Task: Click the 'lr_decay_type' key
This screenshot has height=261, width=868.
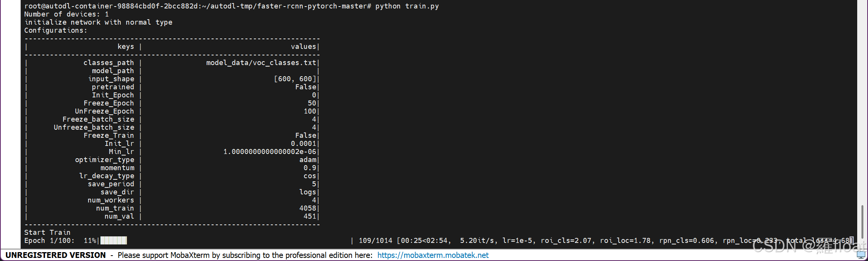Action: tap(107, 176)
